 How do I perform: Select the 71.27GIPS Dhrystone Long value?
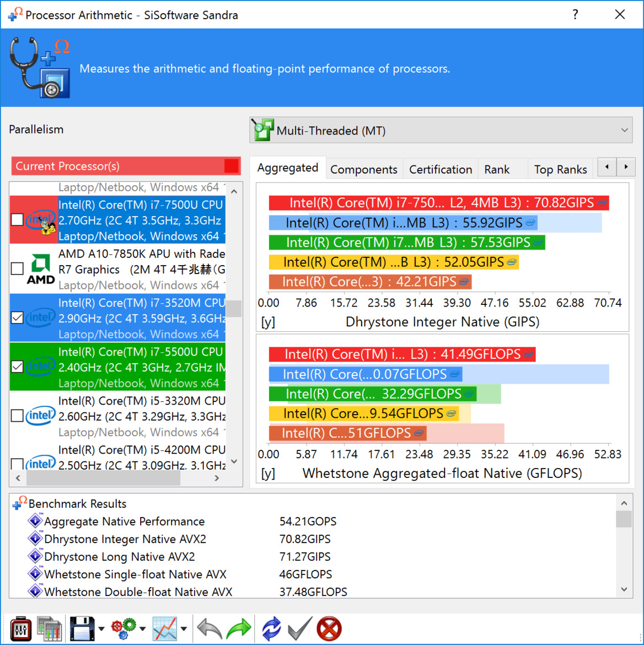pos(305,557)
